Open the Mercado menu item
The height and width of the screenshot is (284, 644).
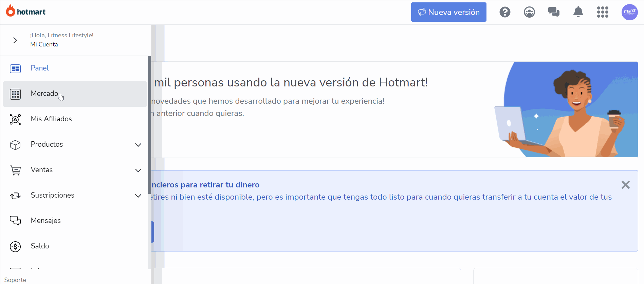[75, 94]
